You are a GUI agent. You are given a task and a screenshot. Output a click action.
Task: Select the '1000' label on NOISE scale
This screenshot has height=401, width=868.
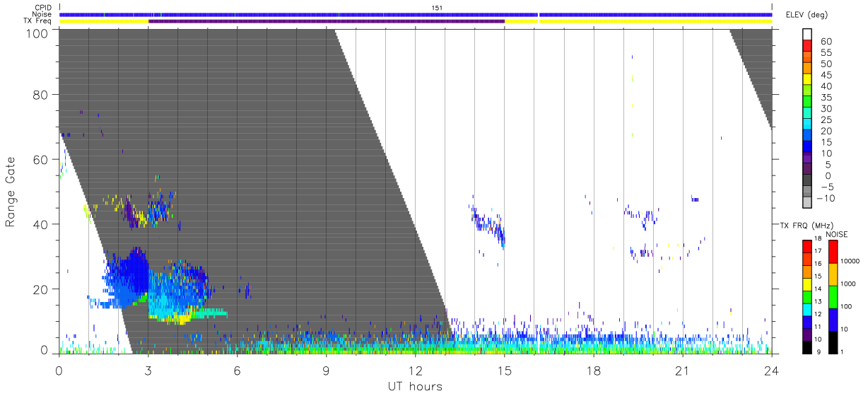pos(849,284)
